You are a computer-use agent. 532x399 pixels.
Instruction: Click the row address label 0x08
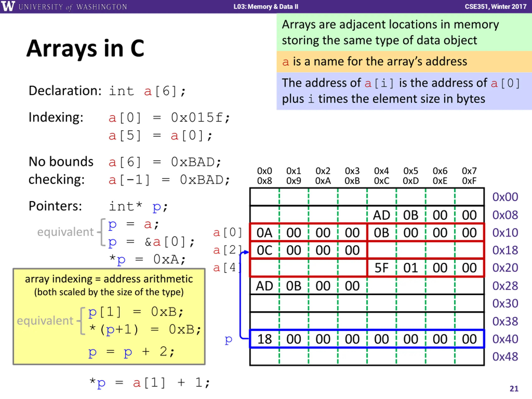pos(505,215)
